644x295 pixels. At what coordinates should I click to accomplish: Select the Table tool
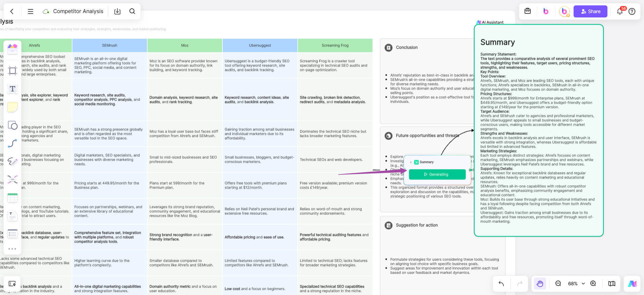(12, 198)
